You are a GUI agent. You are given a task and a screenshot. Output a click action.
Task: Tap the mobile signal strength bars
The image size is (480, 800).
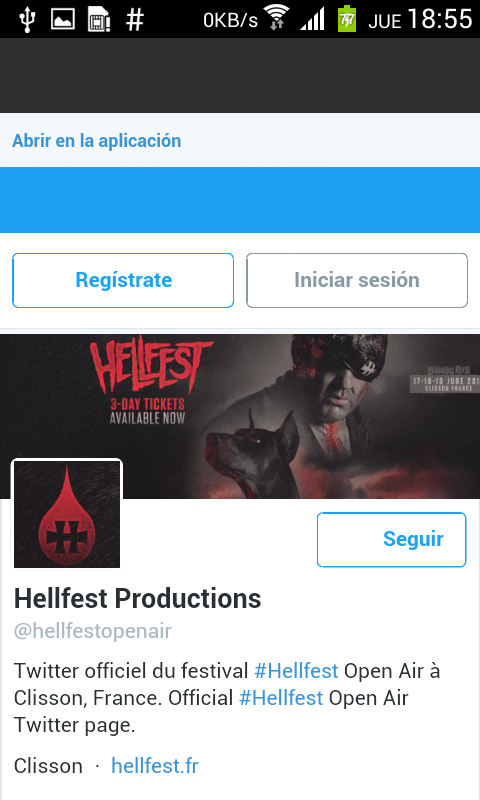pyautogui.click(x=312, y=19)
